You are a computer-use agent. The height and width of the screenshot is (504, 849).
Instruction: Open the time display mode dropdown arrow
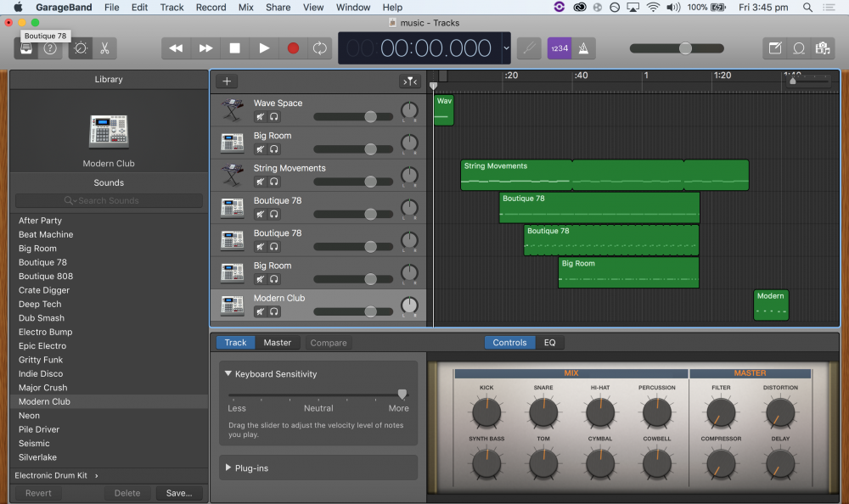[x=506, y=48]
